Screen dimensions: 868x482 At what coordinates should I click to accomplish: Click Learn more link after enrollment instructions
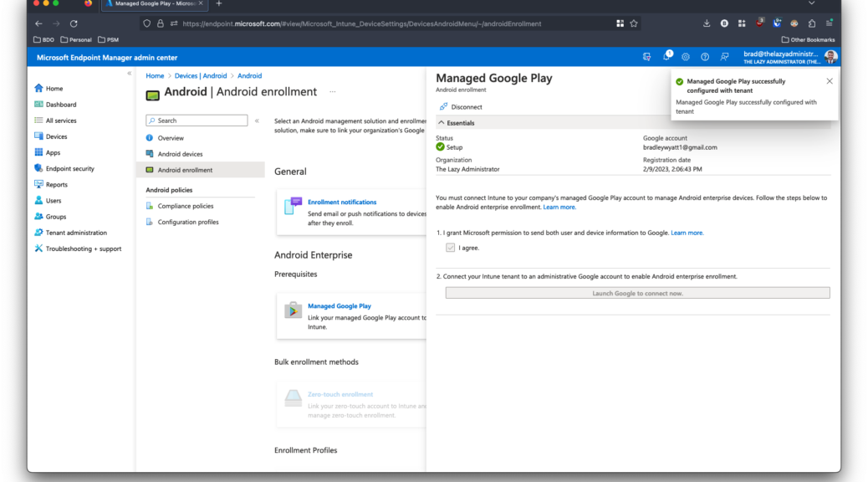[x=559, y=208]
